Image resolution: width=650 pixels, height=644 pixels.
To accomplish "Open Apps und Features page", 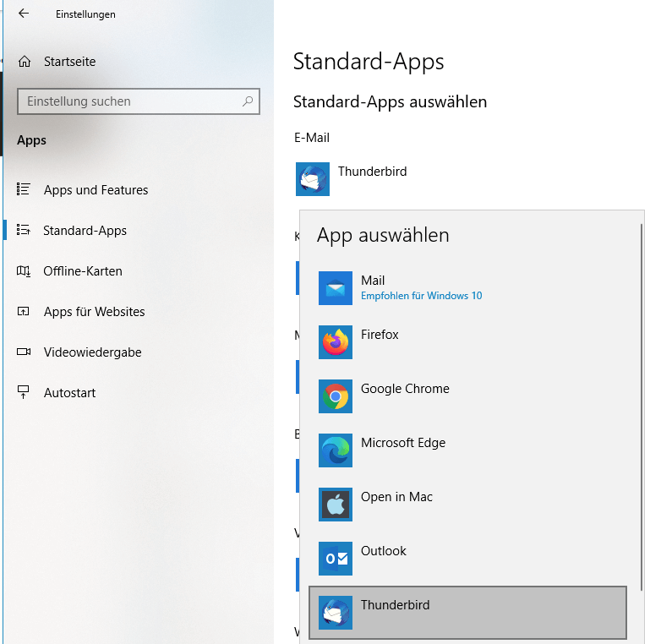I will coord(96,190).
